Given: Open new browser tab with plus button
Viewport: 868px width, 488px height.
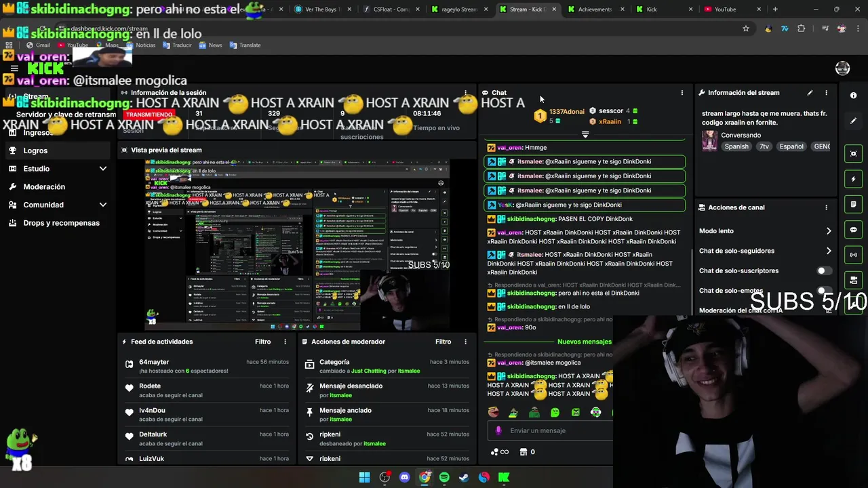Looking at the screenshot, I should pyautogui.click(x=775, y=9).
